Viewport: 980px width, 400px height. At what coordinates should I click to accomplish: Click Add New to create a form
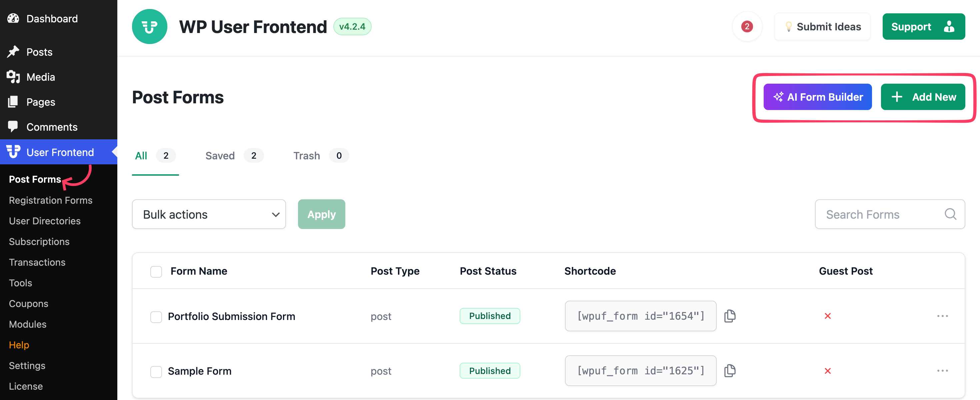923,97
